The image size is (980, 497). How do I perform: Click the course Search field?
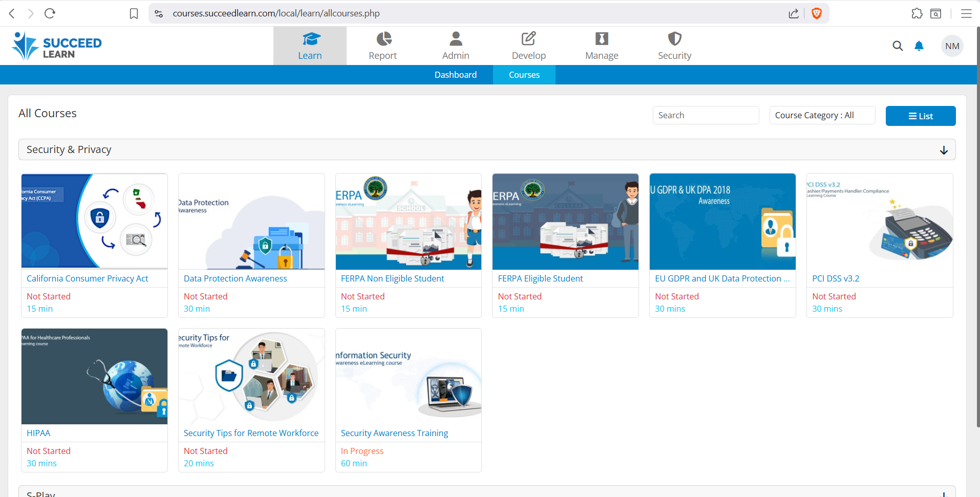click(x=706, y=115)
